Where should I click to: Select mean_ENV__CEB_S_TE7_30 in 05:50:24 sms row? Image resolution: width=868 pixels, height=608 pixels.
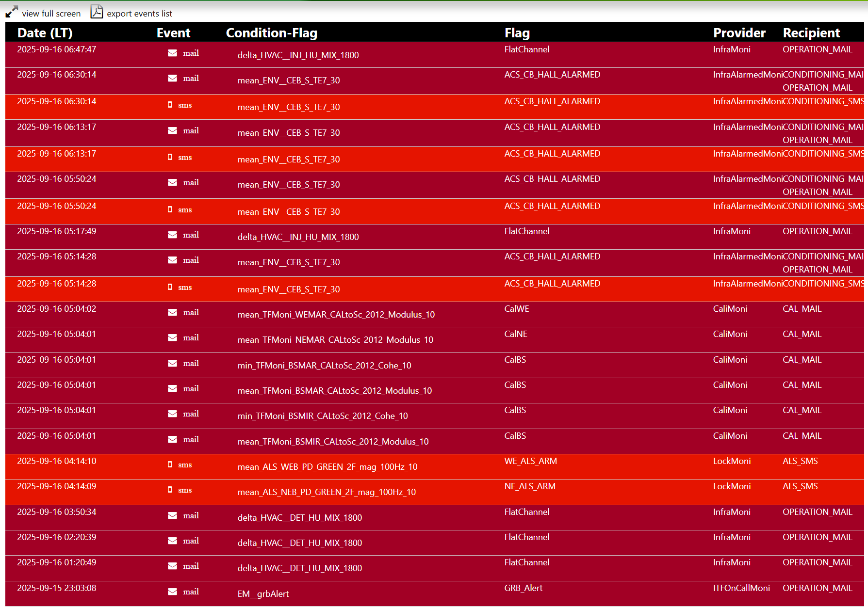coord(289,212)
